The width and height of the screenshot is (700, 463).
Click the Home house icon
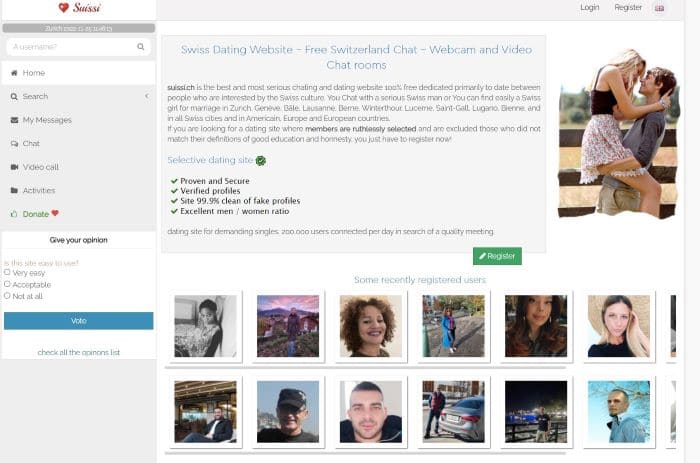[x=14, y=73]
